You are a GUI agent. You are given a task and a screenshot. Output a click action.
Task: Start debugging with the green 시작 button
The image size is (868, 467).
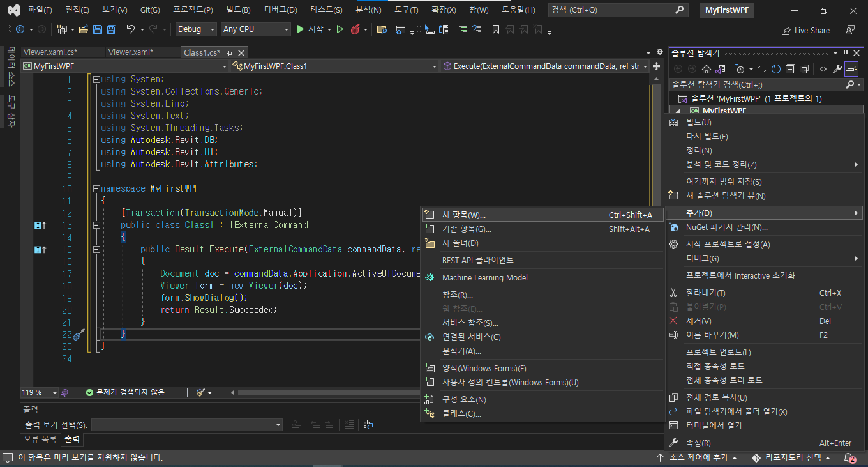pos(310,29)
